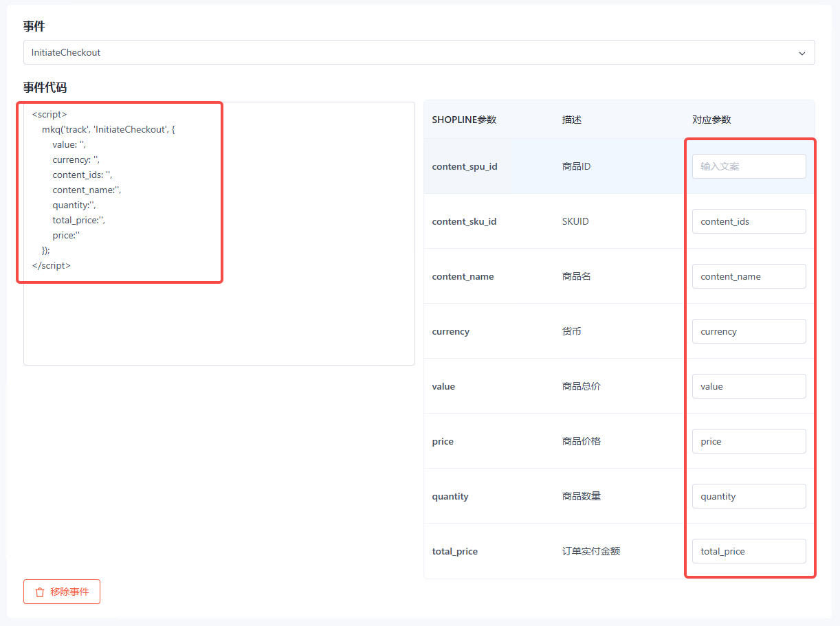Click the opening <script> tag line

(49, 114)
